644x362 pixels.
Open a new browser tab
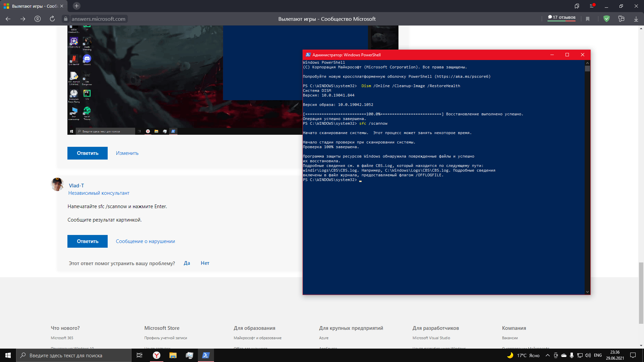76,6
